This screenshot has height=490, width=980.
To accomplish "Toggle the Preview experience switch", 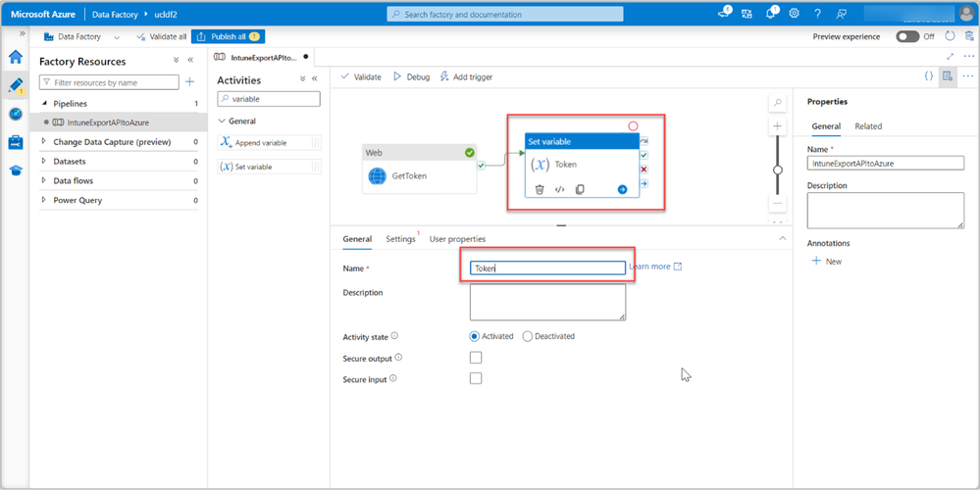I will [907, 36].
